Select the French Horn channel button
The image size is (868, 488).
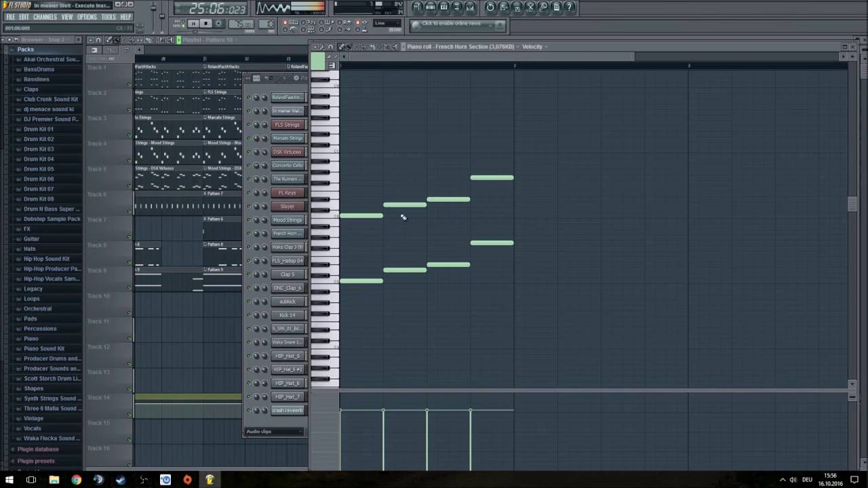288,233
